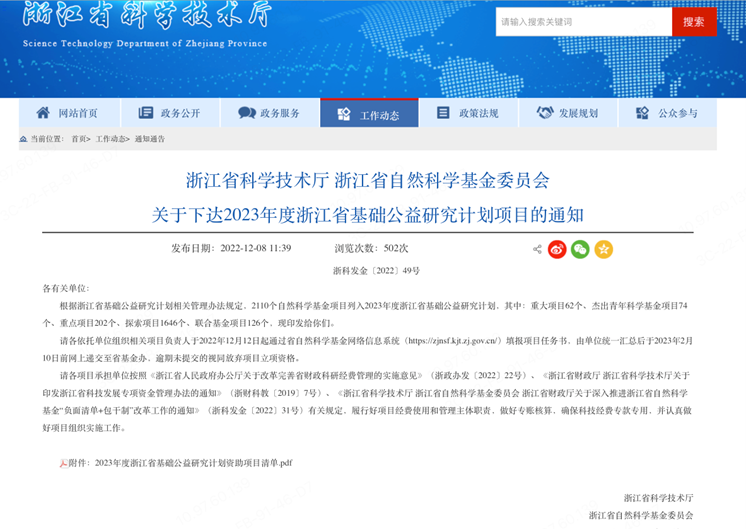Click the newspaper icon beside 政务公开

tap(146, 113)
